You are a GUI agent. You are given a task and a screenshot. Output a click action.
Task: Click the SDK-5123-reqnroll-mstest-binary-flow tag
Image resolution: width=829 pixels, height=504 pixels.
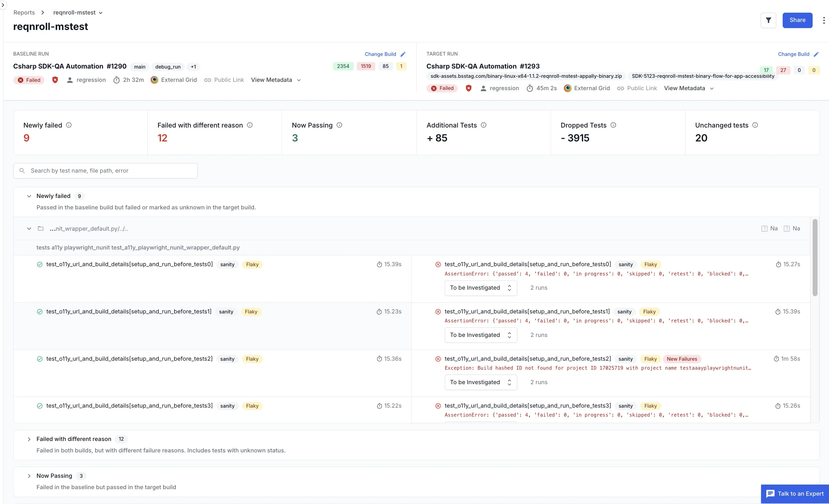(x=703, y=76)
